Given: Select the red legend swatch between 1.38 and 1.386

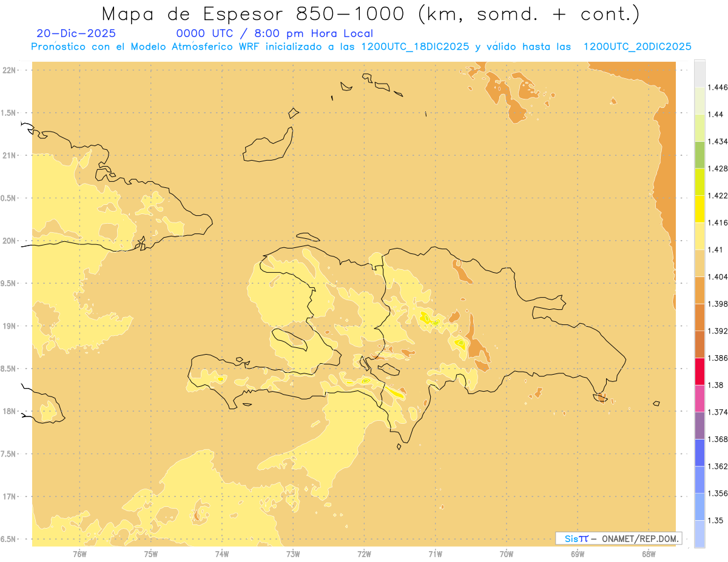Looking at the screenshot, I should 699,371.
